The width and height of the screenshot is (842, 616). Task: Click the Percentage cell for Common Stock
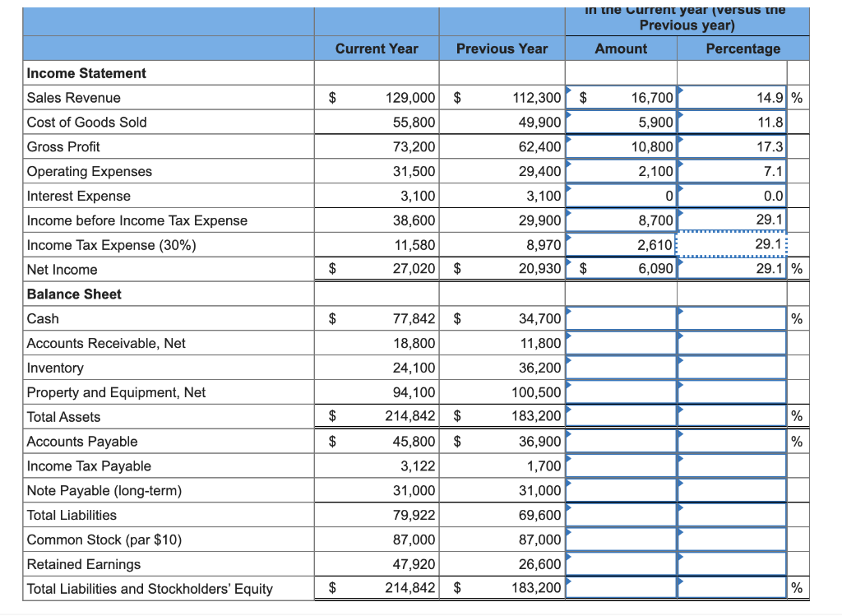click(x=730, y=539)
